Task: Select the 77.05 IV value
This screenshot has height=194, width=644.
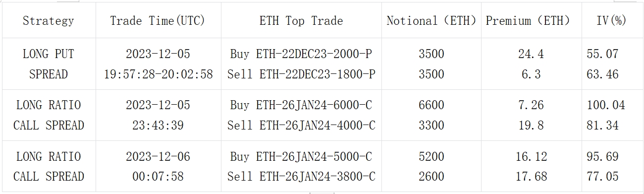Action: pyautogui.click(x=603, y=177)
